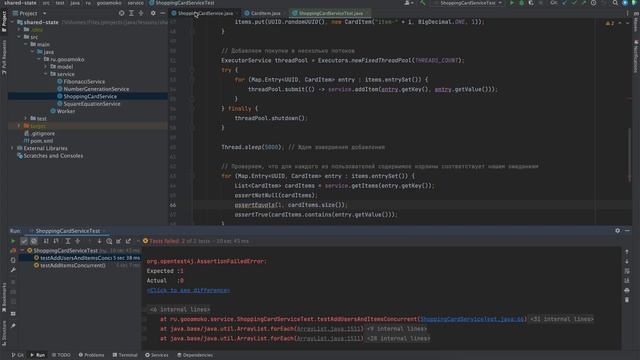Open Terminal tool window tab

point(125,355)
